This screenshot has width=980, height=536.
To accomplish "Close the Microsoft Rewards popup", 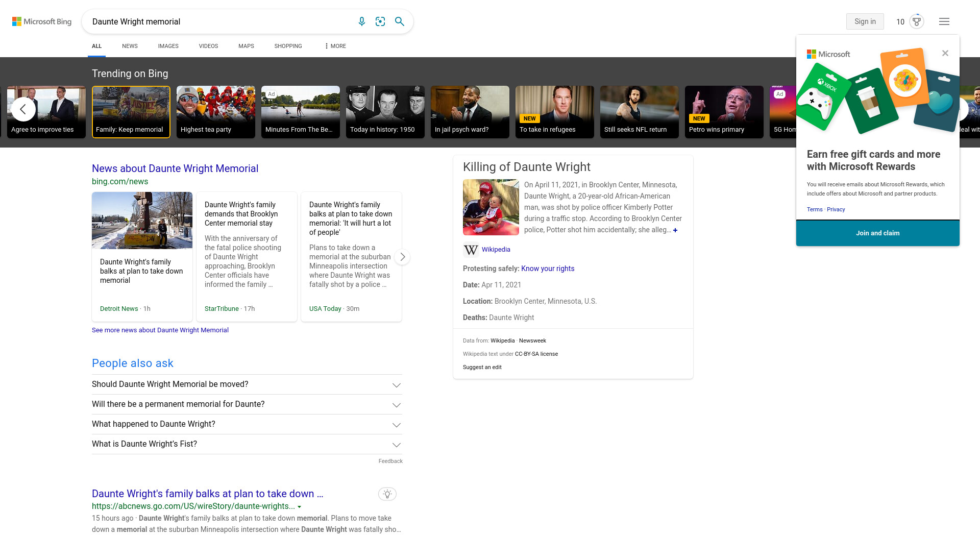I will (x=945, y=53).
